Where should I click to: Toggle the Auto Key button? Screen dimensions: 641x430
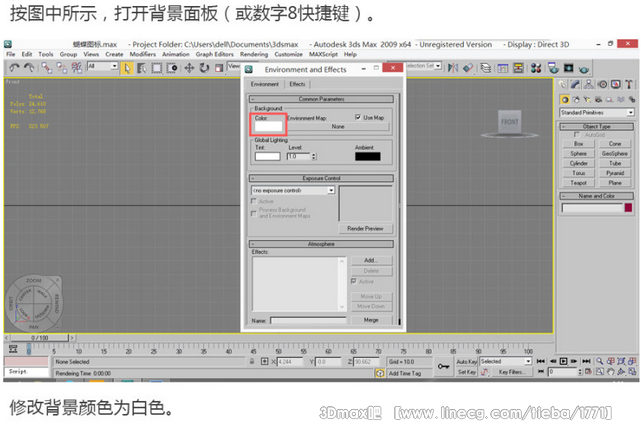(x=466, y=362)
